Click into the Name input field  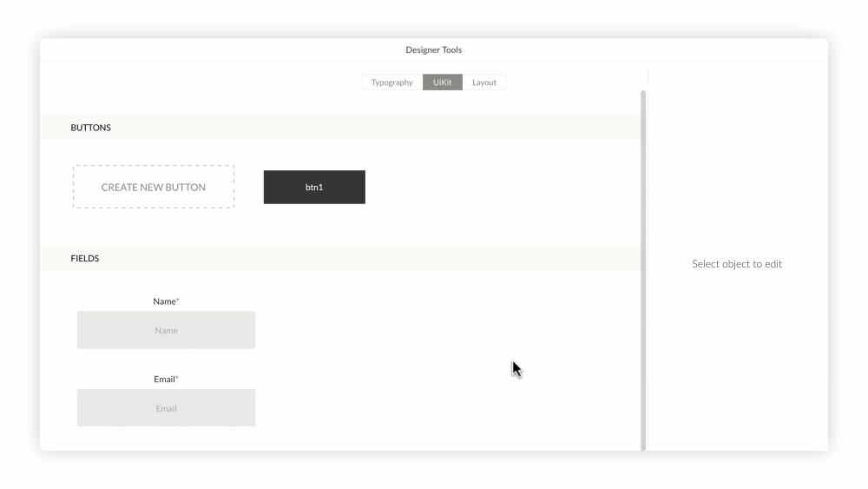click(167, 330)
